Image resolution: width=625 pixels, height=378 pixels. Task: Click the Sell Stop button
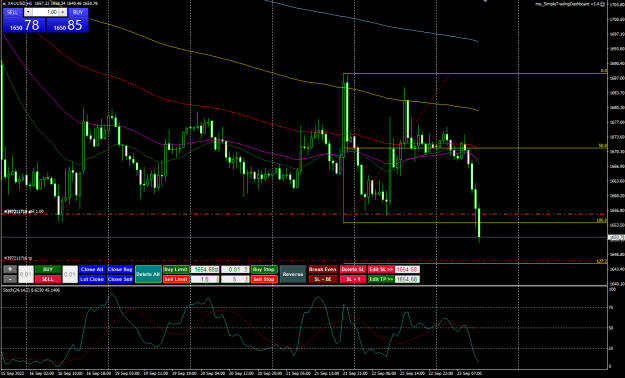point(264,279)
